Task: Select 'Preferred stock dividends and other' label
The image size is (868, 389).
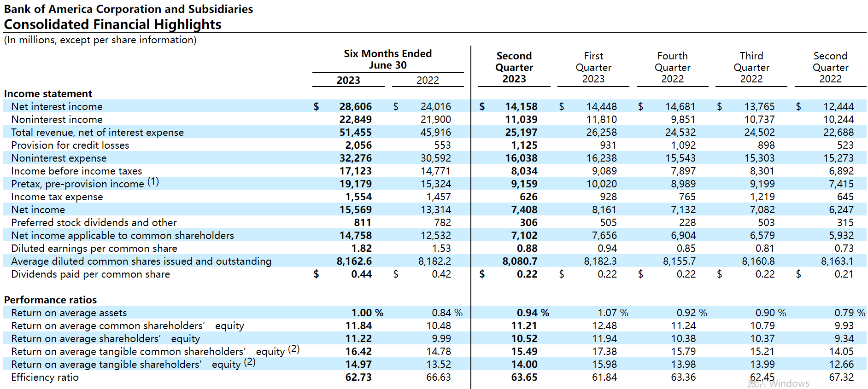Action: (94, 222)
